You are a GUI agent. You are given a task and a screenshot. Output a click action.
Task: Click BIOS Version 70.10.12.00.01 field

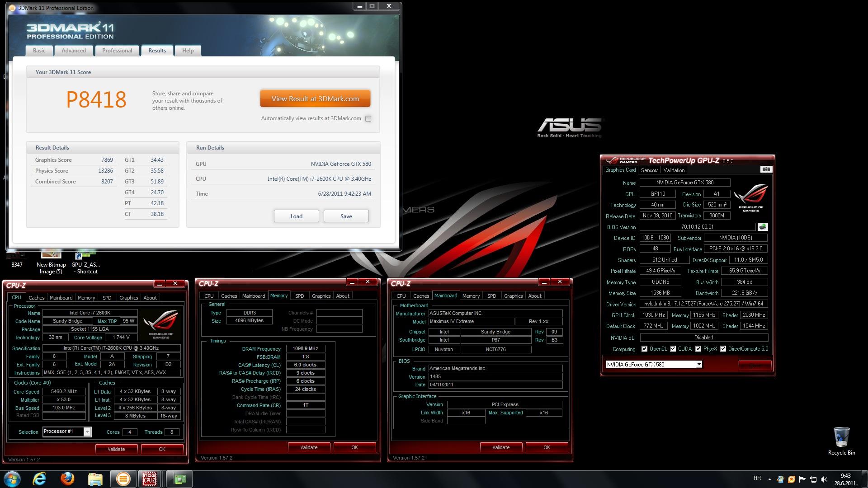tap(698, 227)
